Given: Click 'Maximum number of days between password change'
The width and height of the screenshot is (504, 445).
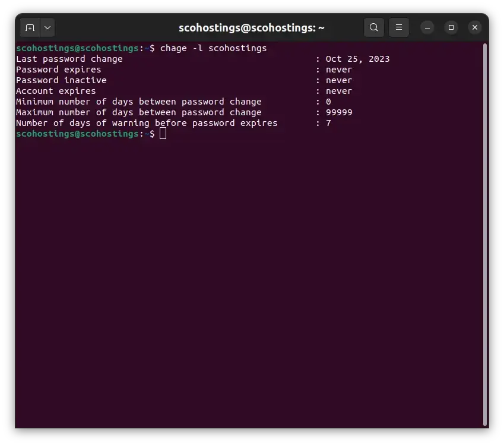Looking at the screenshot, I should click(139, 112).
